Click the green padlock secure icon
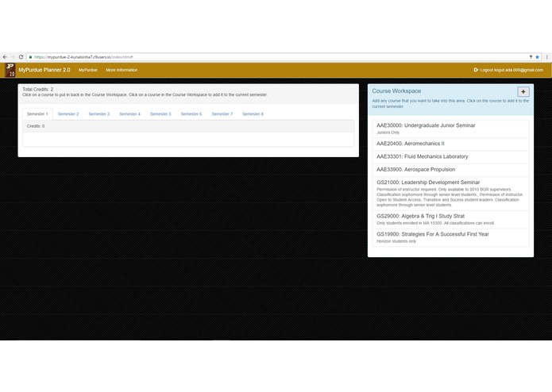The image size is (552, 392). 31,57
